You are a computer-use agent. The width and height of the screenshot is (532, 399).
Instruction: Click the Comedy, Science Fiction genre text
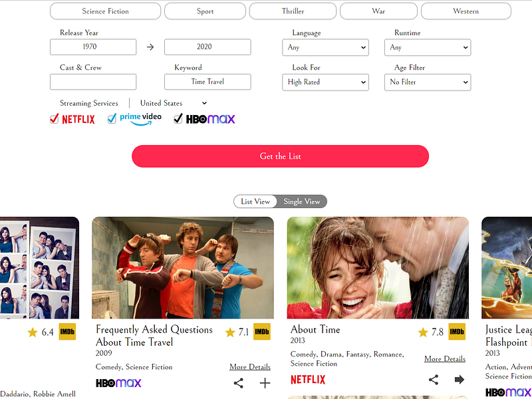134,367
